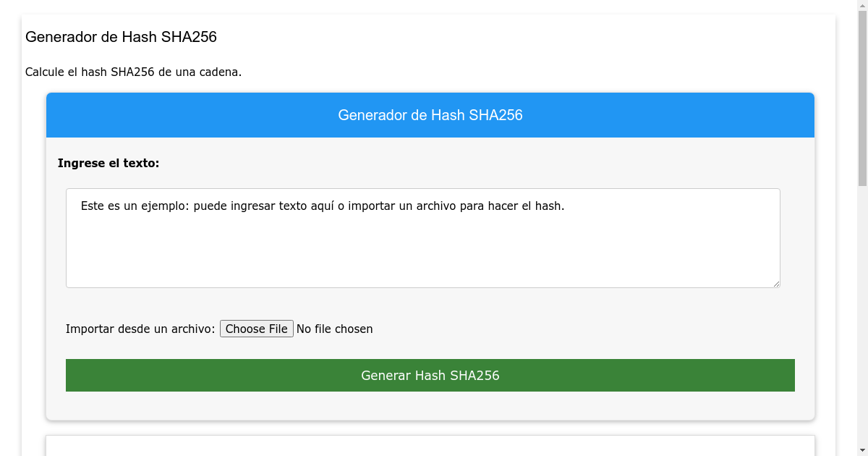Click the Ingrese el texto label

point(109,163)
